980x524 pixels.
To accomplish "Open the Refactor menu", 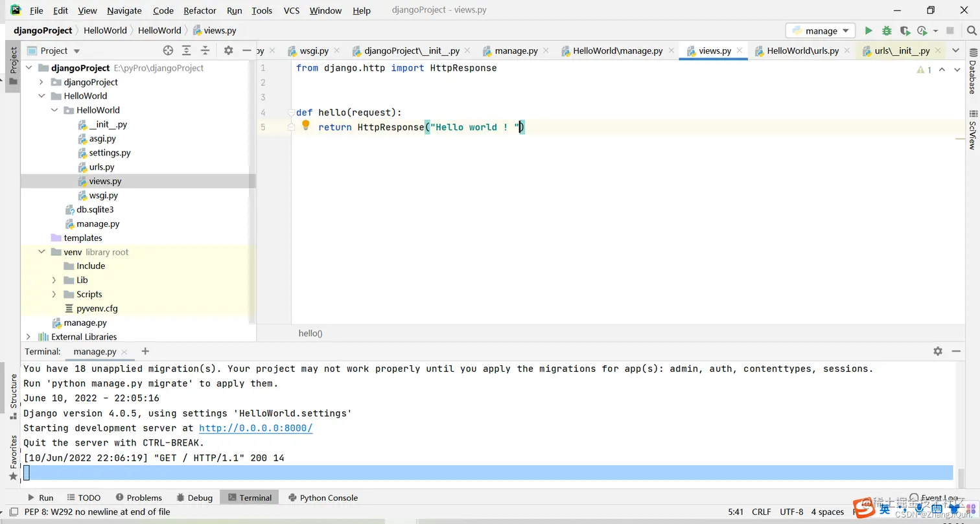I will [200, 10].
